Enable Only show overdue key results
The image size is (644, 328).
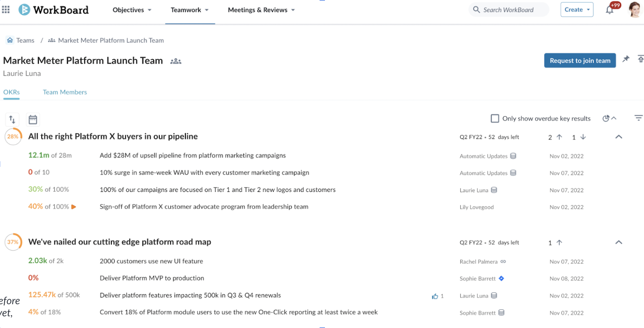pyautogui.click(x=495, y=119)
